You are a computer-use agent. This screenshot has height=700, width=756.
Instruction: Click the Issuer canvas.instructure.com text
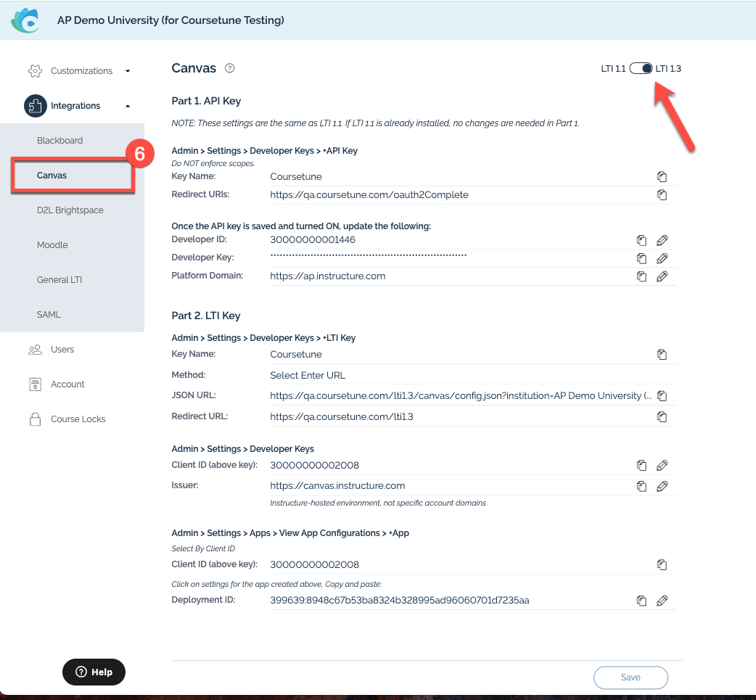click(x=337, y=485)
